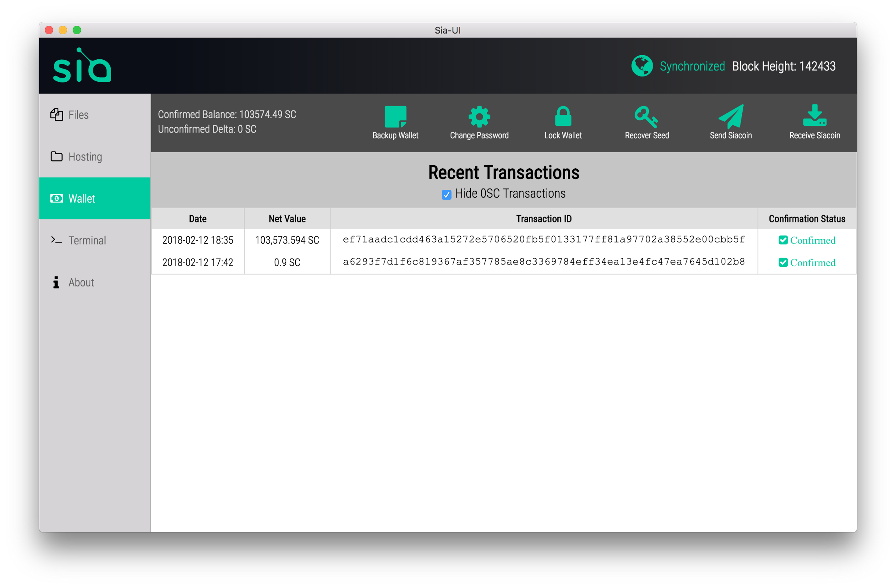Click Confirmed checkmark on first transaction
The image size is (896, 588).
coord(783,240)
